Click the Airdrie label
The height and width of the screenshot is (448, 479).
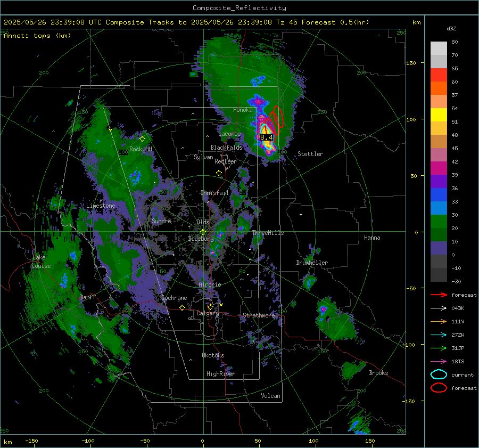(210, 284)
